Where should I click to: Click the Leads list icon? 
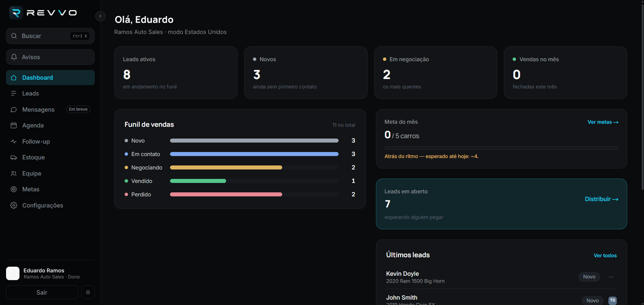pos(14,93)
